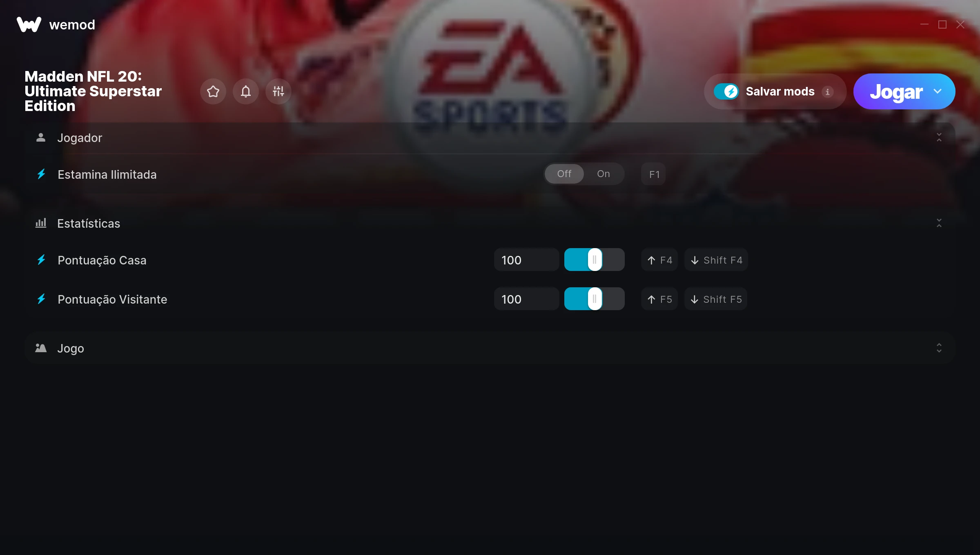Click the favorite star icon

213,91
